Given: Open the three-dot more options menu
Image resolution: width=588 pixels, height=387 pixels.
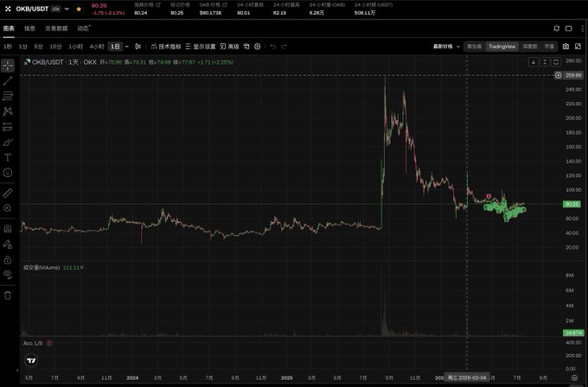Looking at the screenshot, I should point(582,29).
